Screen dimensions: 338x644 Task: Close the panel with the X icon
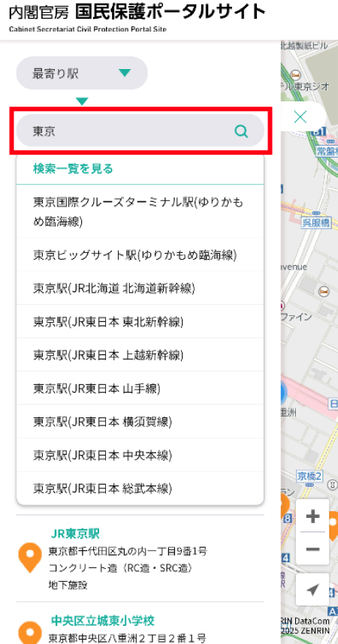[x=300, y=117]
